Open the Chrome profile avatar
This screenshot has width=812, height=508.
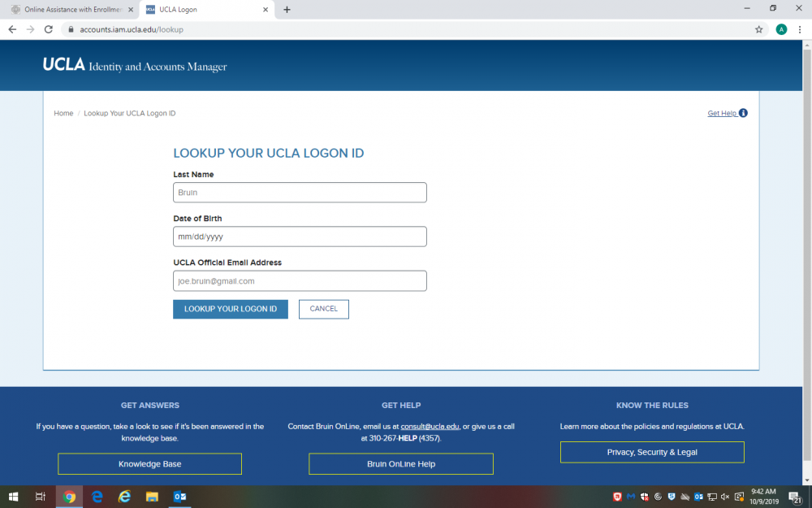(x=781, y=29)
